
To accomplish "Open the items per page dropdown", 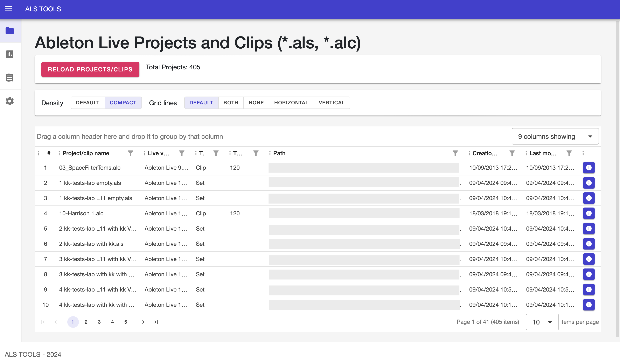I will [542, 322].
